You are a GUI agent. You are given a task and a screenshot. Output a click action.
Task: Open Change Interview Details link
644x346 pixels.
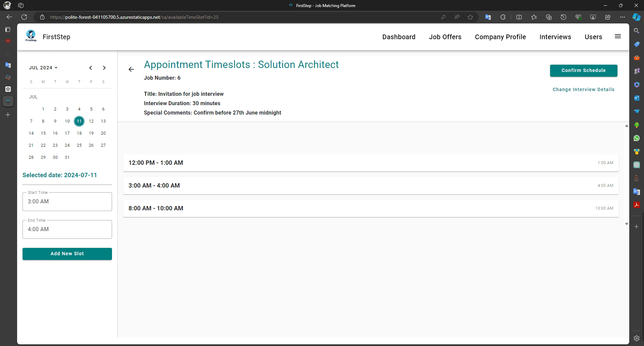[x=583, y=89]
